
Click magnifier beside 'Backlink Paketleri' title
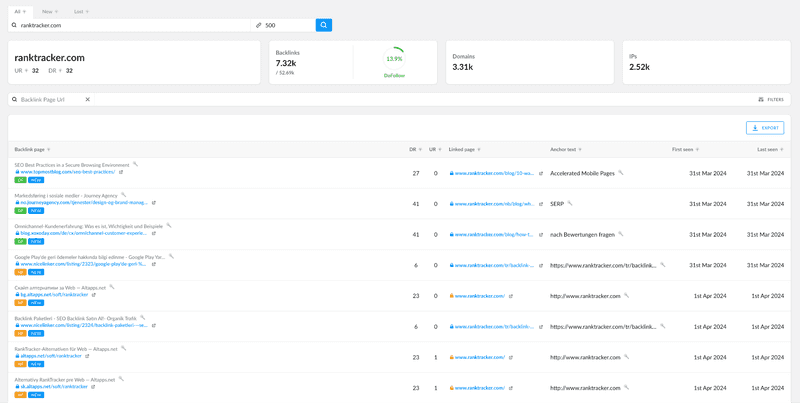(x=142, y=317)
